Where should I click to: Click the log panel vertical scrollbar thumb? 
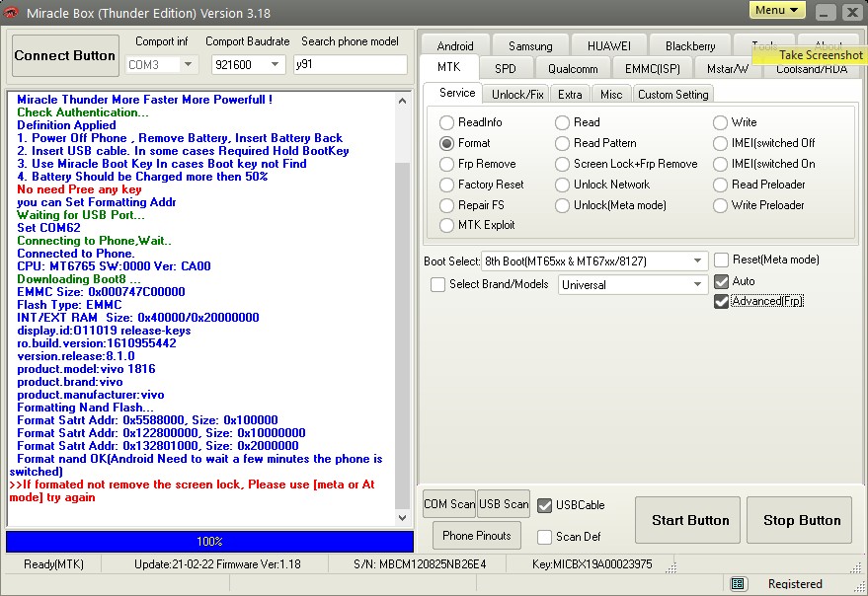[403, 336]
